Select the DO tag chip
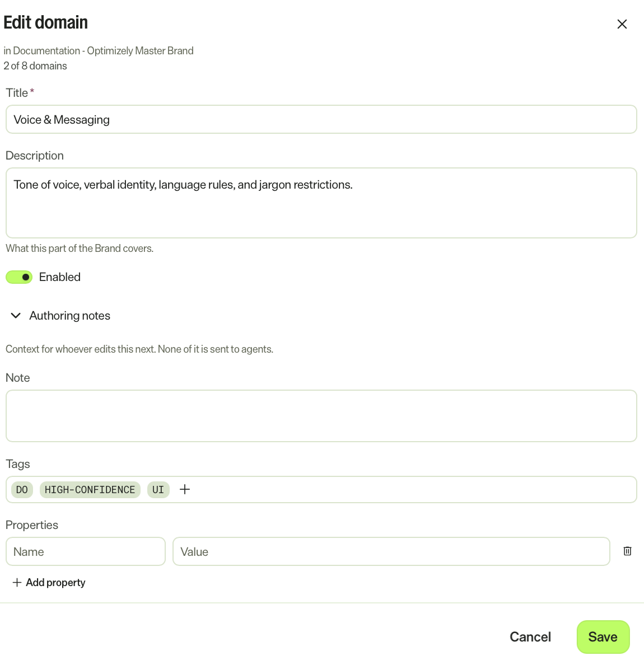The width and height of the screenshot is (644, 665). pos(22,489)
